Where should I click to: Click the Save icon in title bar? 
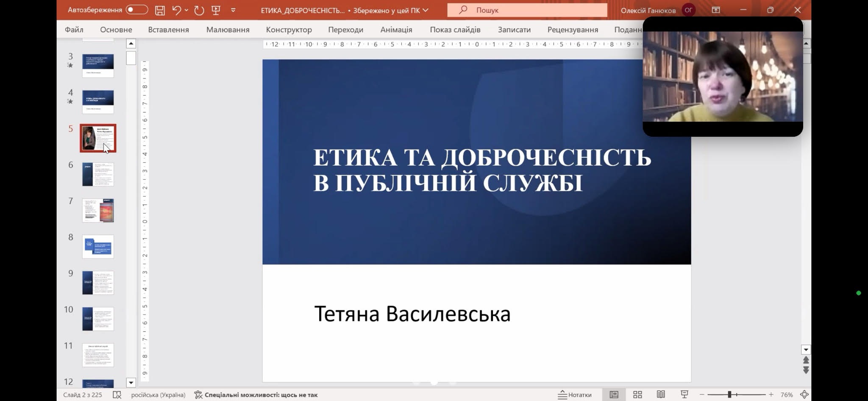point(160,10)
